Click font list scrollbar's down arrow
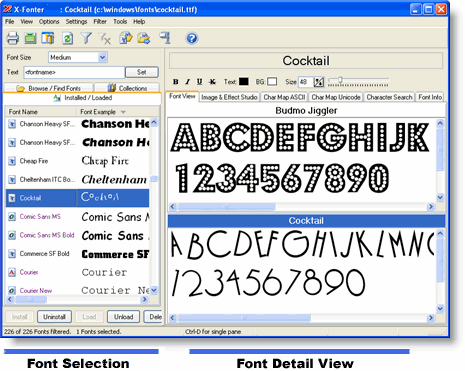465x371 pixels. [154, 290]
